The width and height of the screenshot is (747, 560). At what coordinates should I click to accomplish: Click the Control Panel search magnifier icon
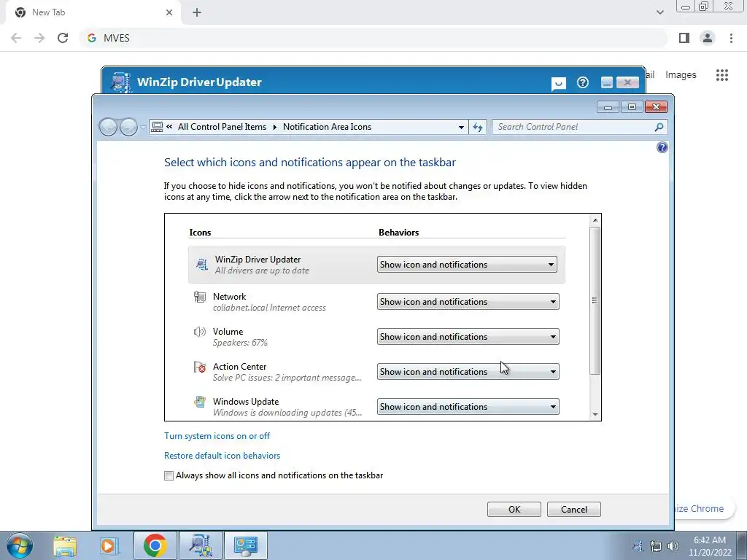(659, 127)
